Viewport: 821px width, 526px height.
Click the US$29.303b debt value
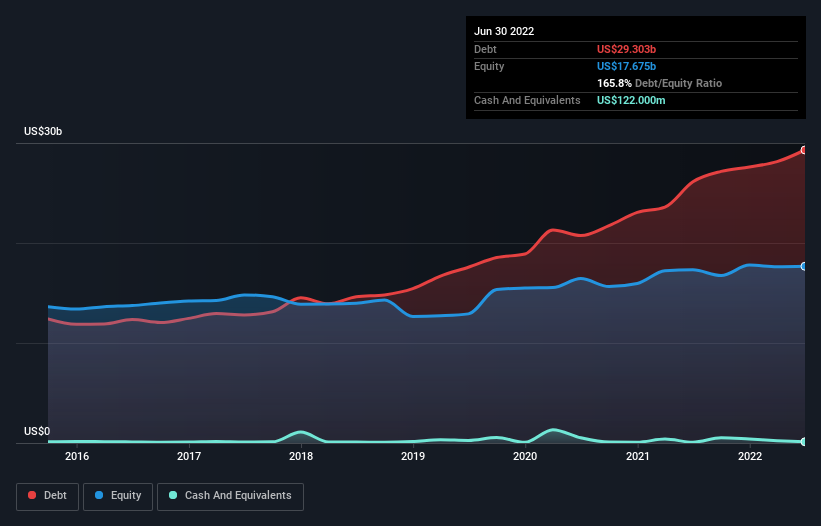tap(626, 49)
